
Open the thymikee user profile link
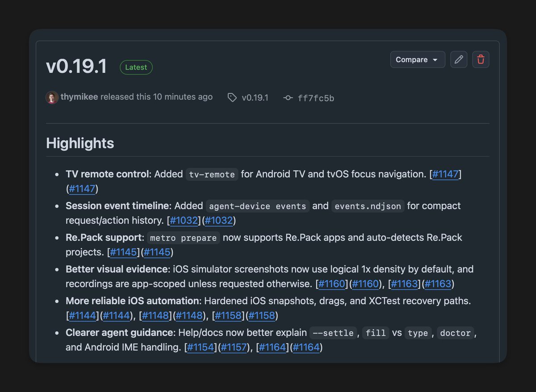[x=80, y=97]
